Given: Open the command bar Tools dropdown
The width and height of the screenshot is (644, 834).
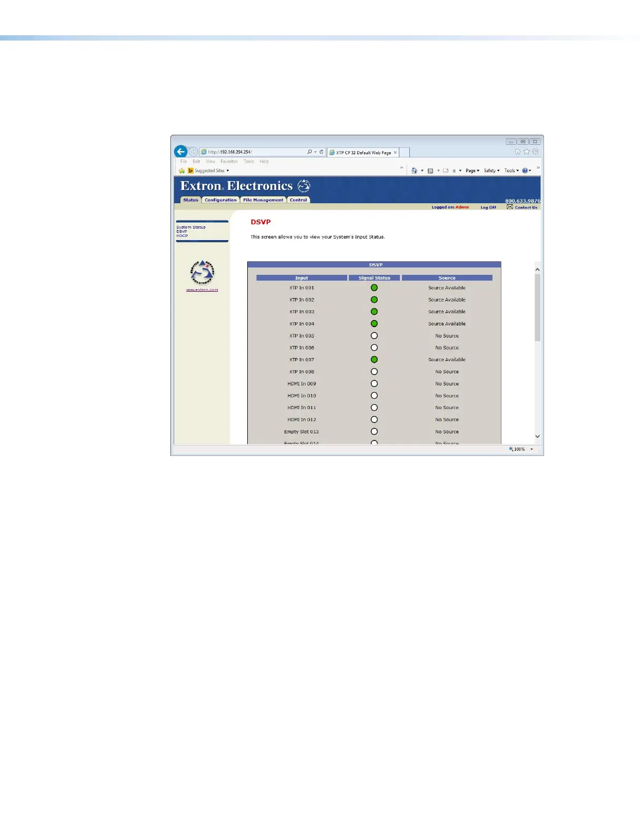Looking at the screenshot, I should point(511,171).
